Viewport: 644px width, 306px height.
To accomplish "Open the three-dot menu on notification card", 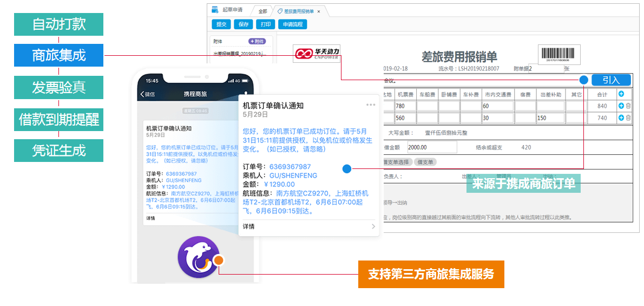I will click(x=371, y=105).
